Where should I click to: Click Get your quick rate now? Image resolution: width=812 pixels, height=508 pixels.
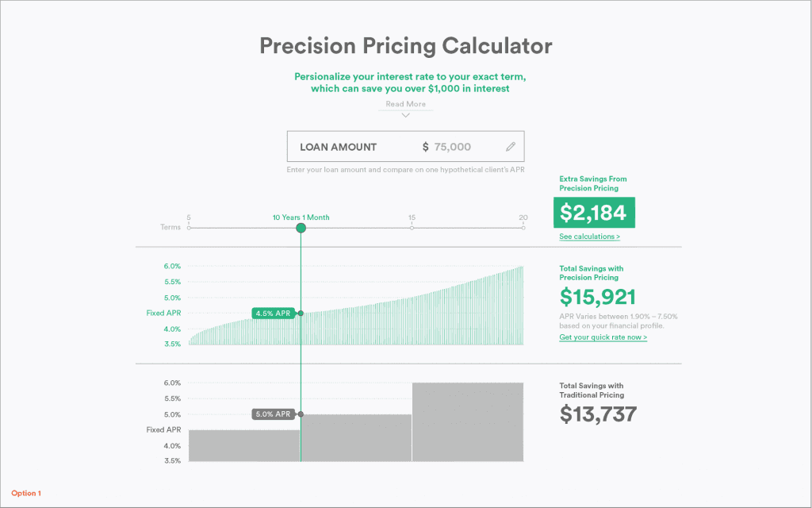coord(603,337)
